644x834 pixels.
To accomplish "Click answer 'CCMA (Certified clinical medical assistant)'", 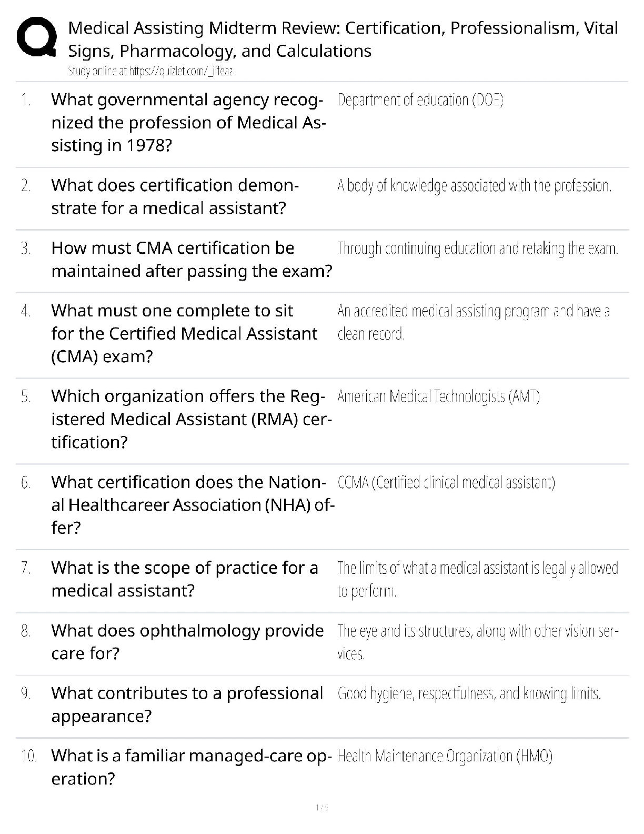I will coord(446,482).
